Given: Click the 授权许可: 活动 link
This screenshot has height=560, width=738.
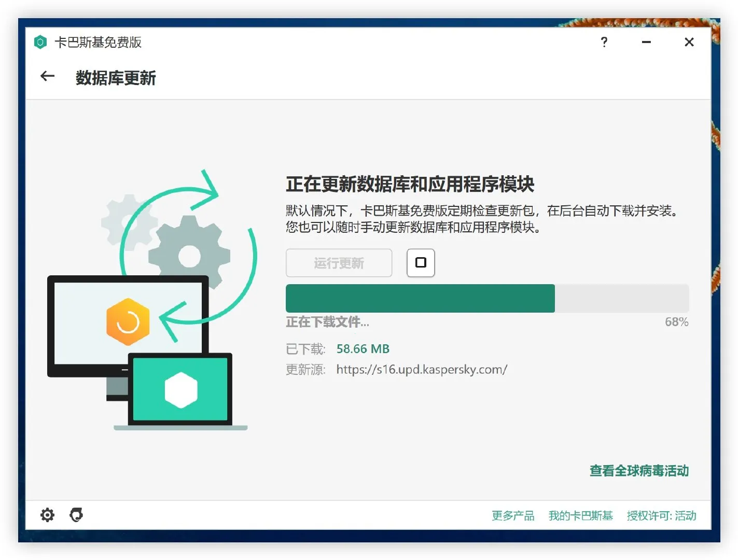Looking at the screenshot, I should 661,515.
